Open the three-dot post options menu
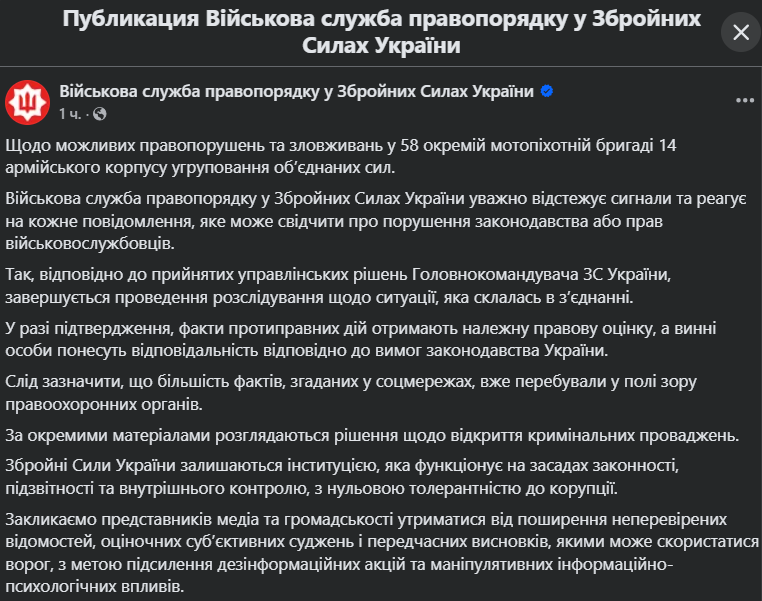Image resolution: width=762 pixels, height=601 pixels. click(745, 101)
